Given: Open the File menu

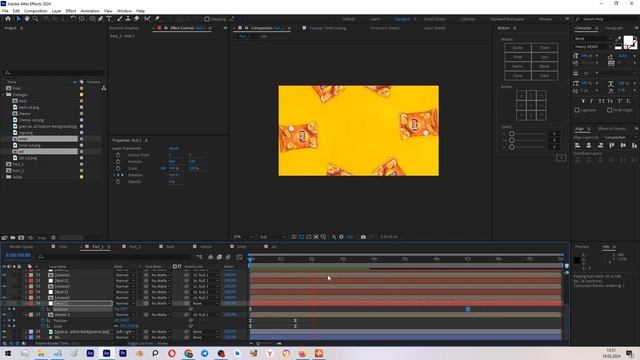Looking at the screenshot, I should (5, 11).
